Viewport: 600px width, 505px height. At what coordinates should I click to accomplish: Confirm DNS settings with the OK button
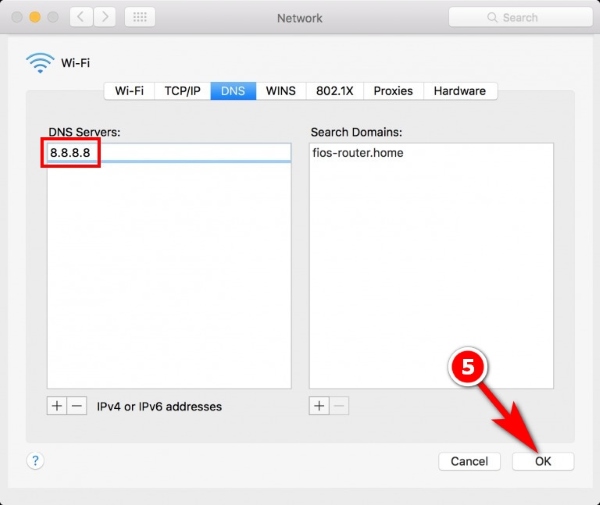(543, 461)
